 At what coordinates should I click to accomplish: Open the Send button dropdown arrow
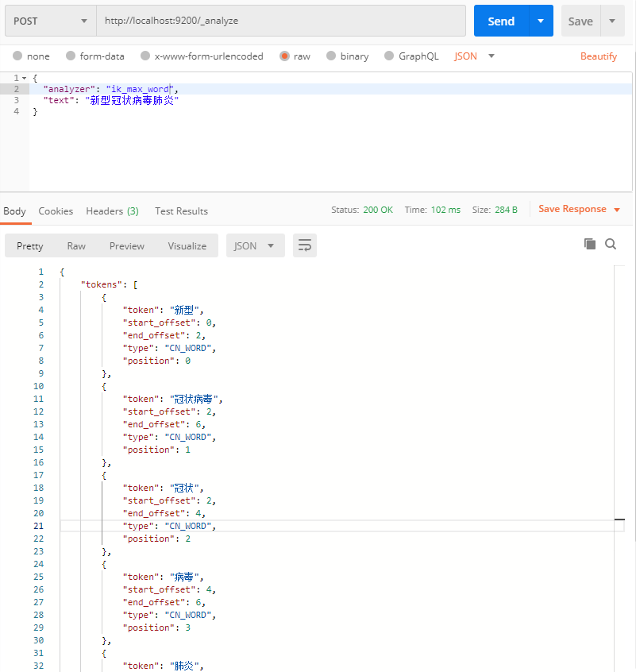click(541, 21)
